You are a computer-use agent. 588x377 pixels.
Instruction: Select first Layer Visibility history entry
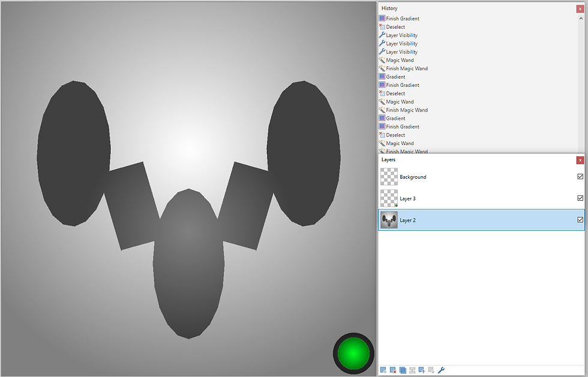point(398,35)
